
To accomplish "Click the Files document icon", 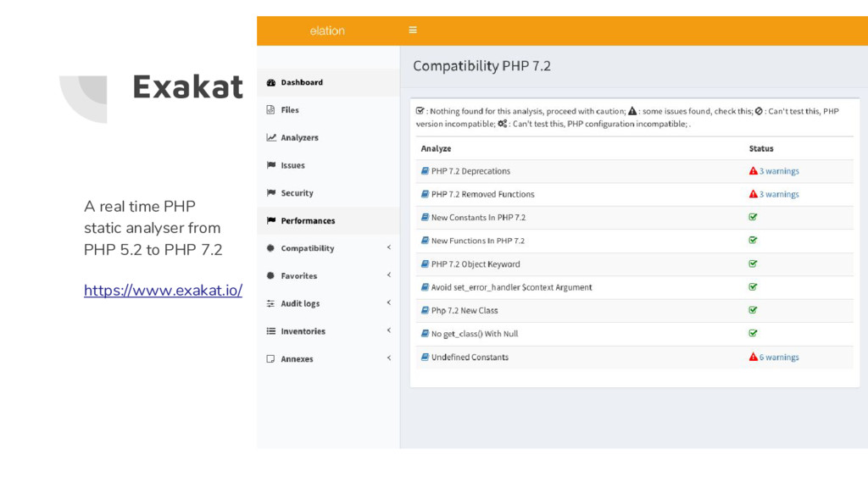I will tap(270, 109).
